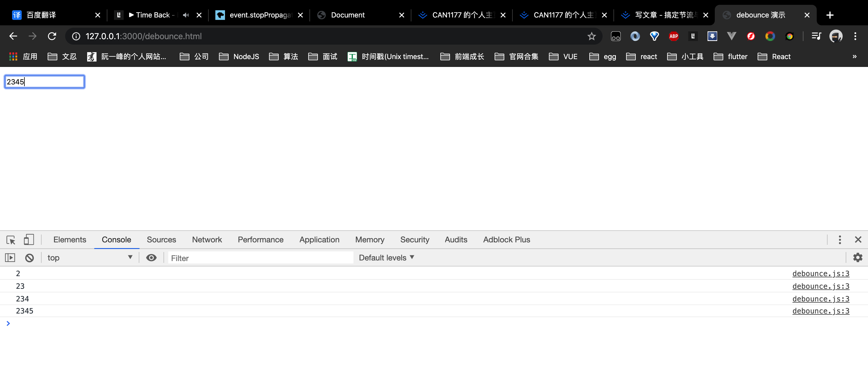Toggle the device toolbar icon
The height and width of the screenshot is (375, 868).
coord(29,240)
